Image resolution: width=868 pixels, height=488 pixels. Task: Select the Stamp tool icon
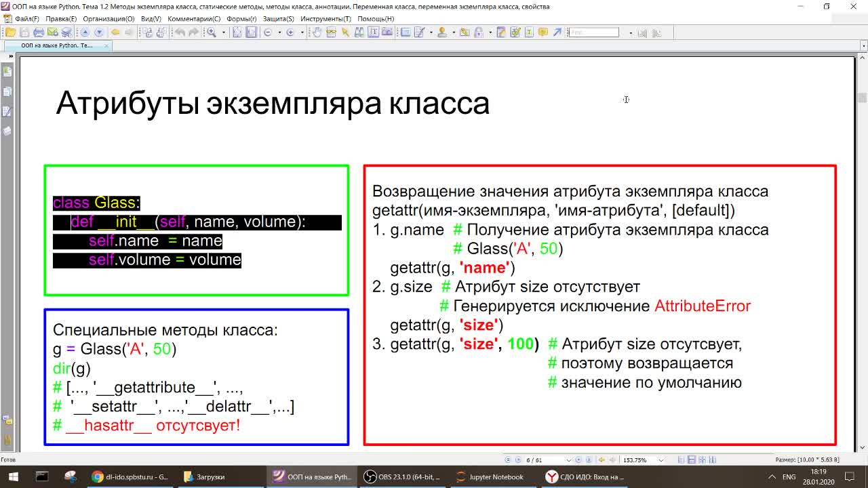pyautogui.click(x=442, y=32)
